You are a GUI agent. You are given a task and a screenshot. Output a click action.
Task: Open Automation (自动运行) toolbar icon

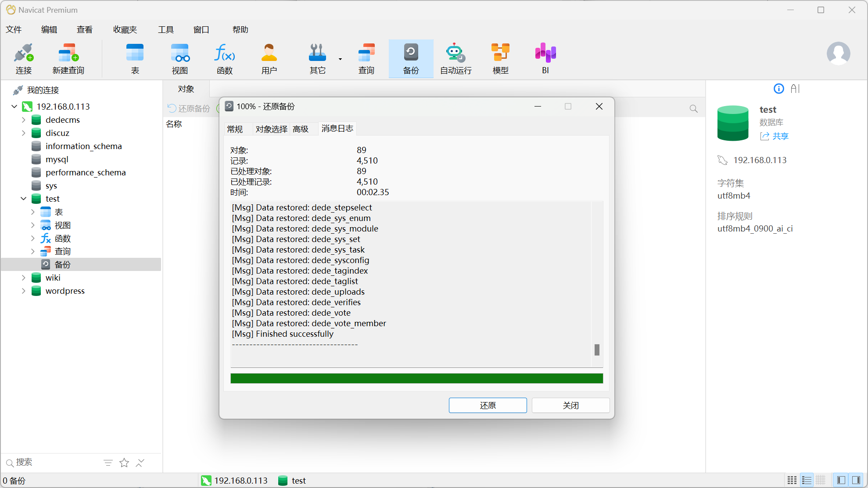pos(456,59)
